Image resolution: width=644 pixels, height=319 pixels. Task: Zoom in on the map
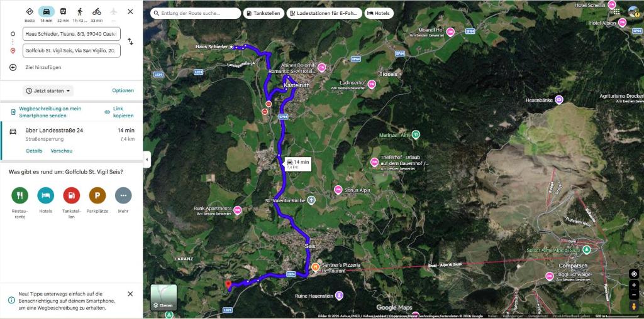(x=634, y=285)
